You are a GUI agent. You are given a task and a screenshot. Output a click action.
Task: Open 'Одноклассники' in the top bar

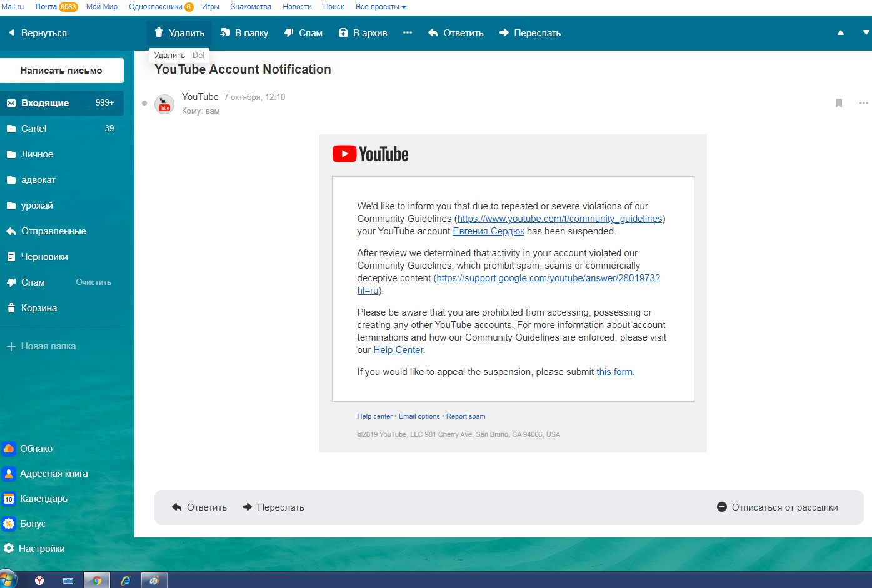[156, 7]
